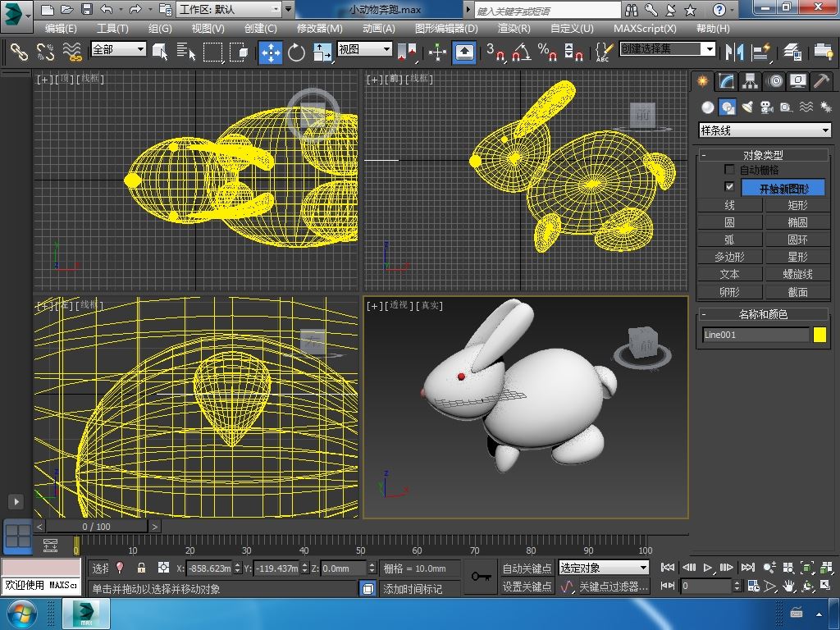
Task: Open the 创建选择集 named selection dropdown
Action: 668,49
